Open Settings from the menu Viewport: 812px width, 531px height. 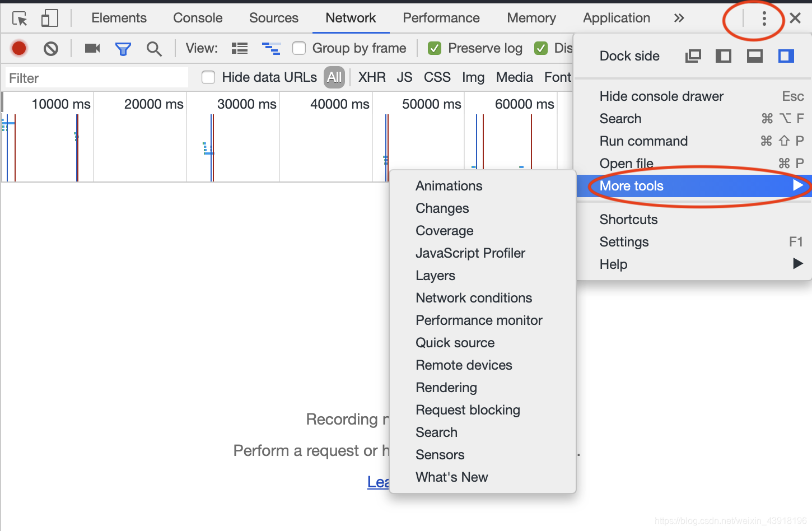click(694, 242)
